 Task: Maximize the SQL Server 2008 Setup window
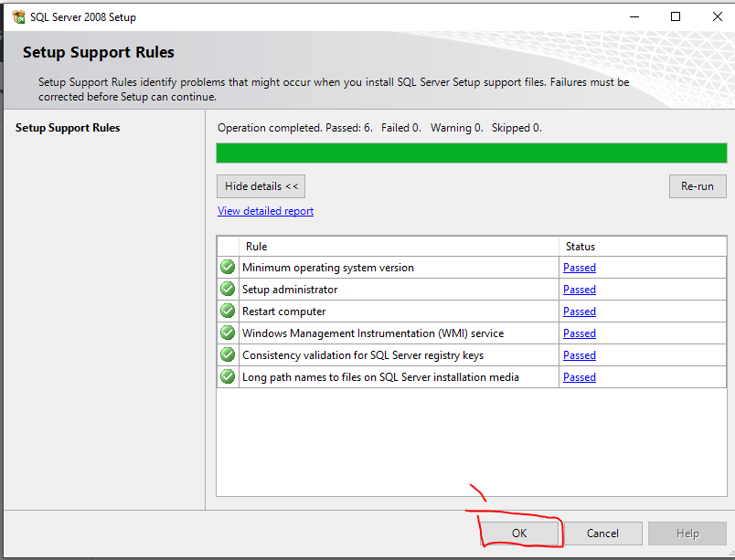coord(676,16)
